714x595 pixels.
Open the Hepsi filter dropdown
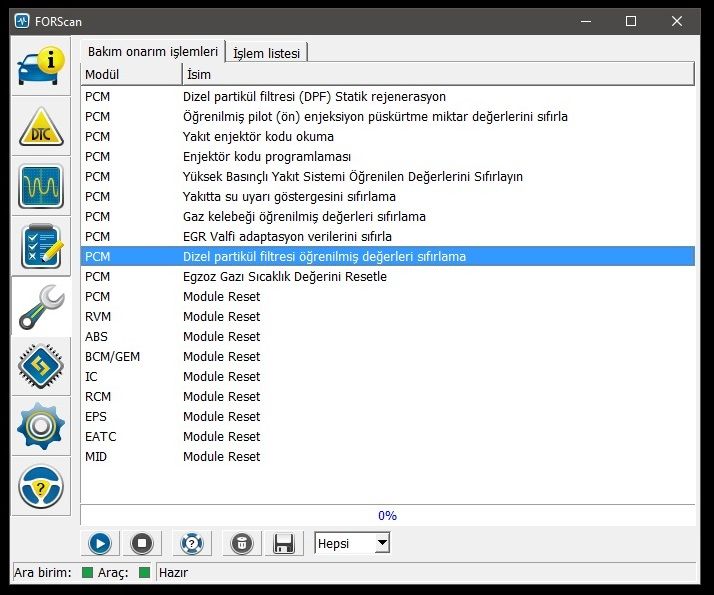pos(352,543)
